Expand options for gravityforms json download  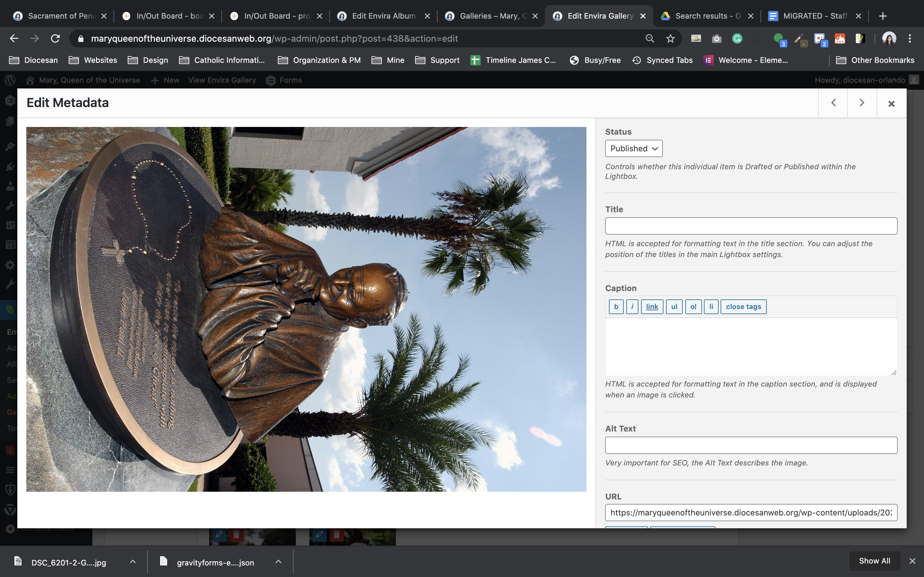coord(278,562)
